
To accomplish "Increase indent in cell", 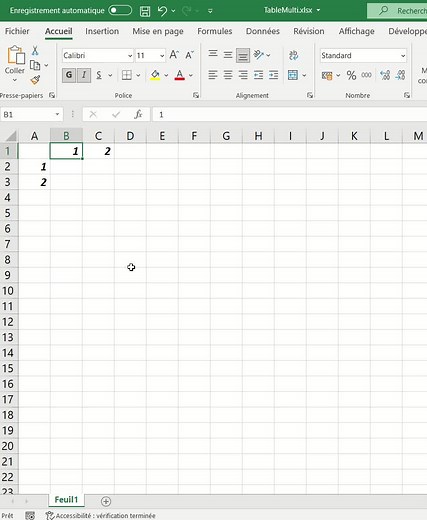I will [x=274, y=75].
